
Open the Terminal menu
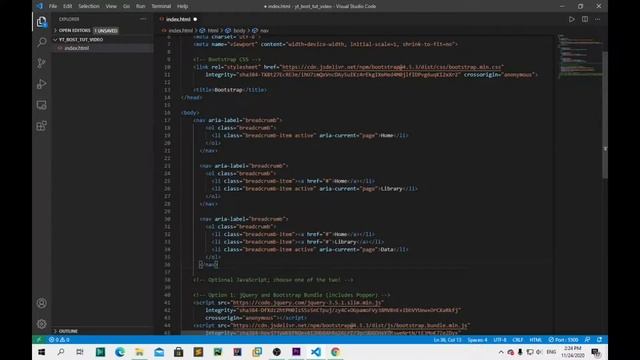(x=161, y=6)
